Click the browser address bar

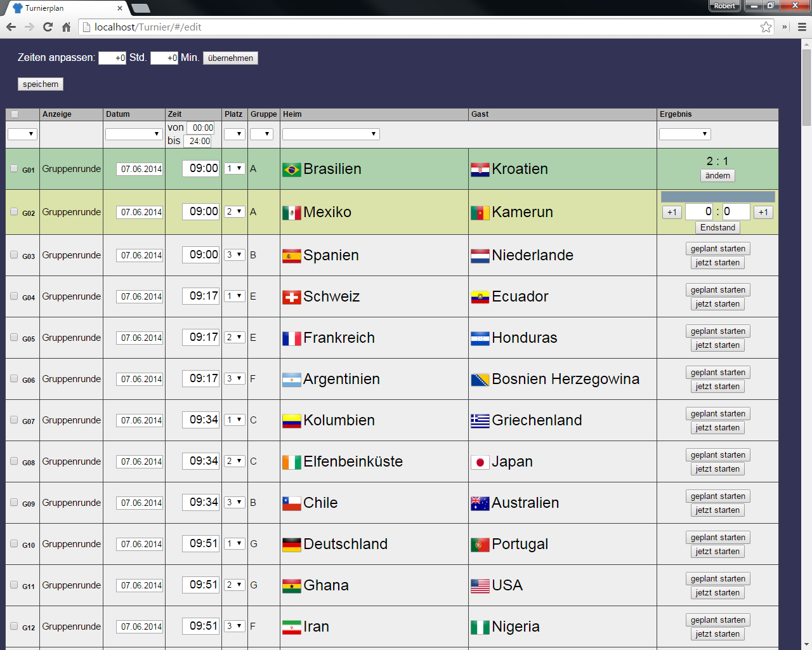pos(425,27)
